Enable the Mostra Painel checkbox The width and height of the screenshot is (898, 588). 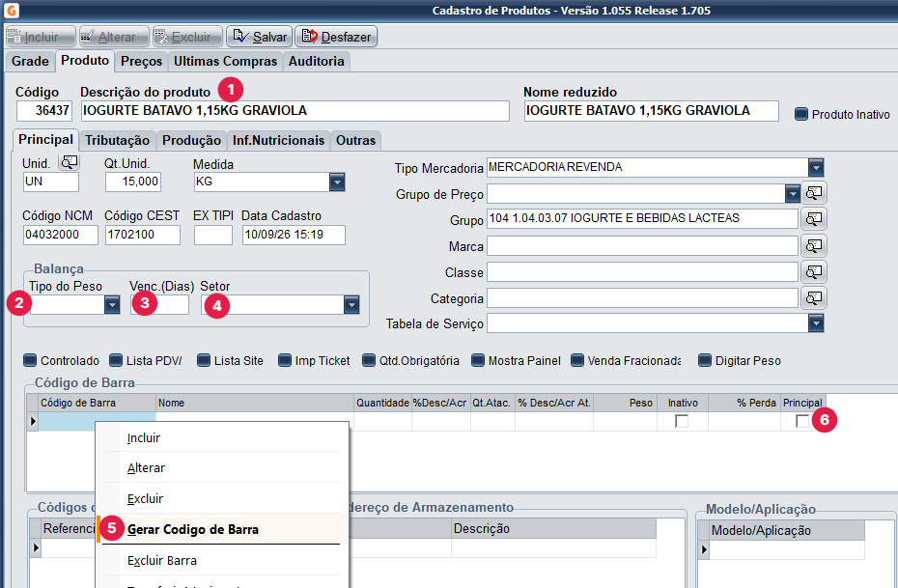[x=478, y=361]
